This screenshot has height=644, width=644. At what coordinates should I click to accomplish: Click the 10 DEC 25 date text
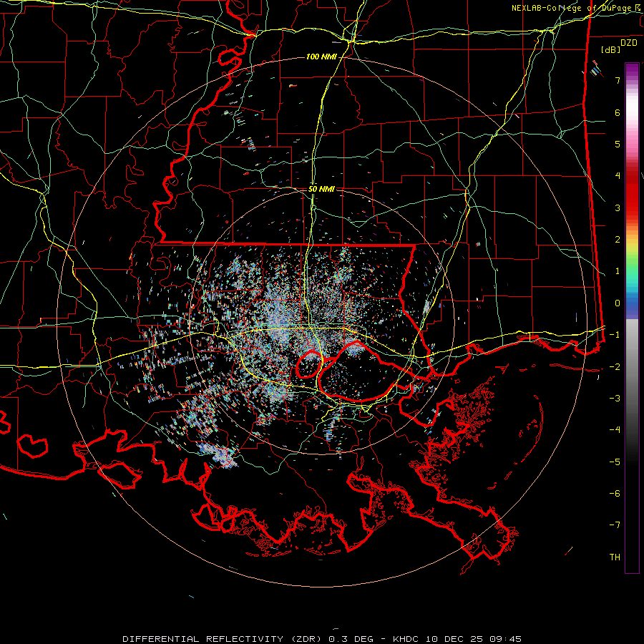pyautogui.click(x=456, y=639)
